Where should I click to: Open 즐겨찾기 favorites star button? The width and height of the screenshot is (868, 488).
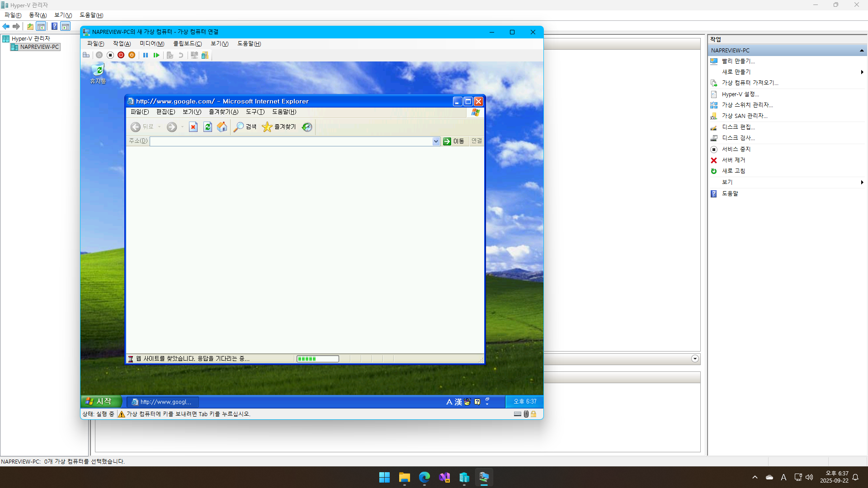tap(279, 127)
